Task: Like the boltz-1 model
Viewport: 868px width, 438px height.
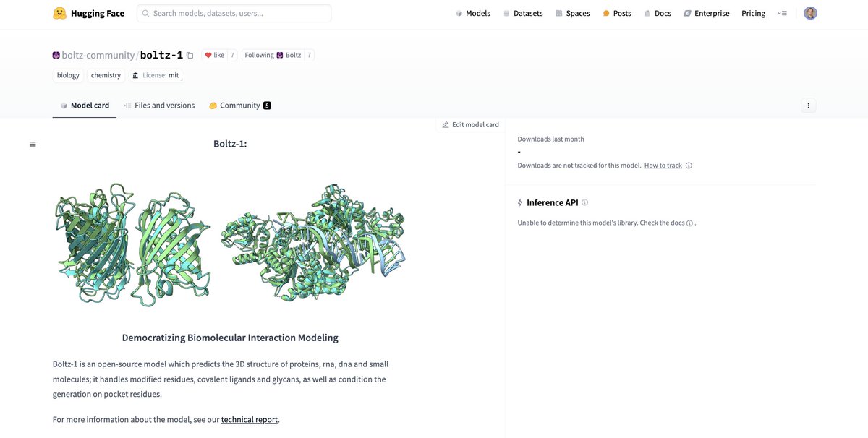Action: point(214,55)
